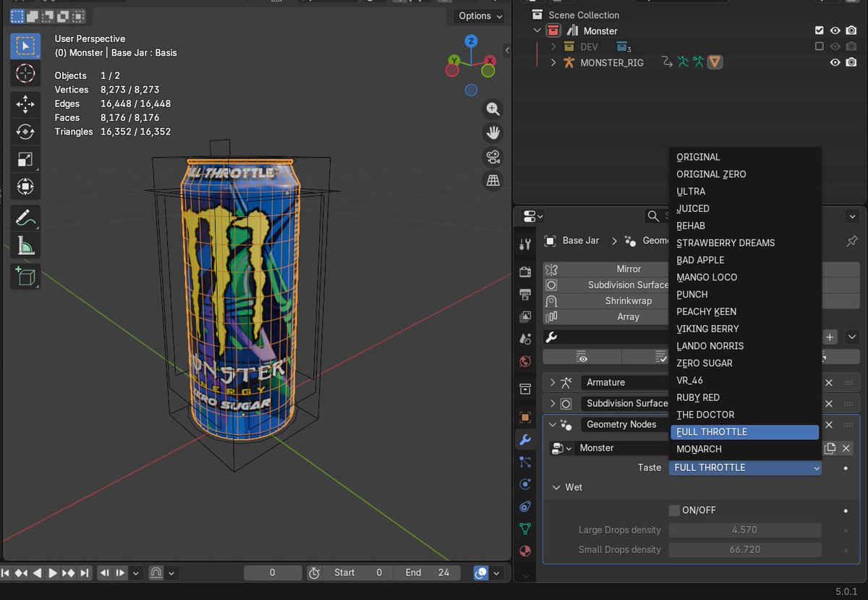Enable the Wet ON/OFF checkbox
Viewport: 868px width, 600px height.
(674, 510)
